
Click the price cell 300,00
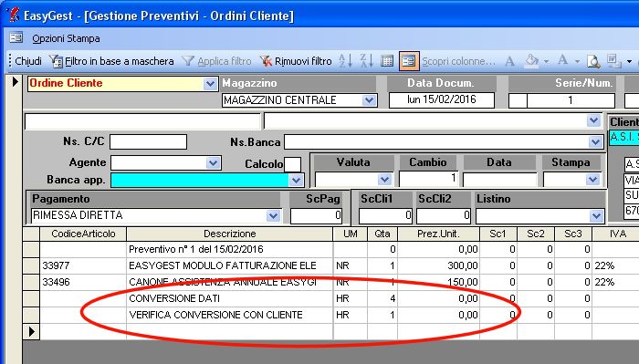(438, 265)
